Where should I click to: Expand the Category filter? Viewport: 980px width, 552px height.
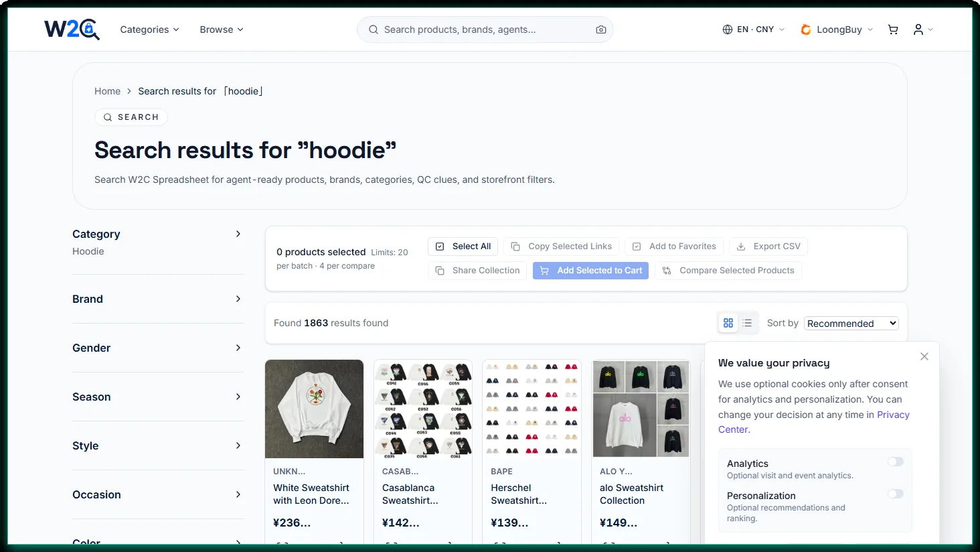[x=157, y=234]
